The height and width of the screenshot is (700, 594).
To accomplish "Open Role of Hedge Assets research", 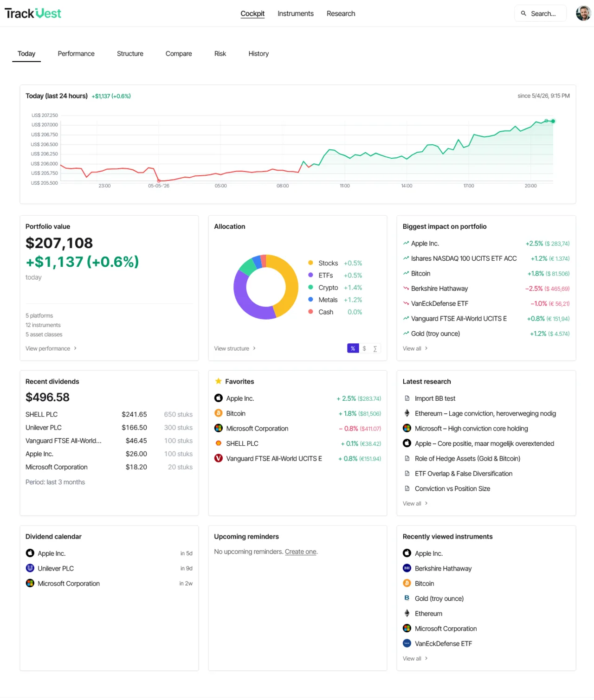I will [467, 458].
